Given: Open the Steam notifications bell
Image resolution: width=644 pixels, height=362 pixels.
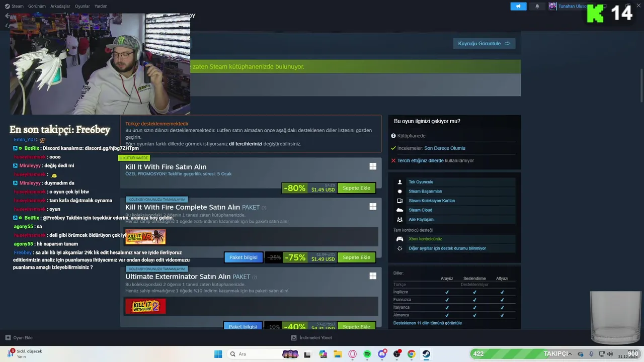Looking at the screenshot, I should click(x=537, y=6).
